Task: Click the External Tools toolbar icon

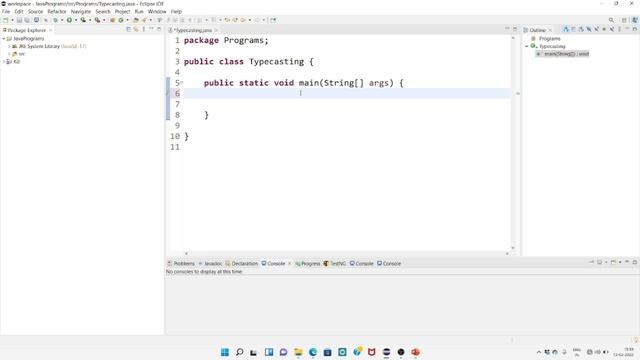Action: [97, 20]
